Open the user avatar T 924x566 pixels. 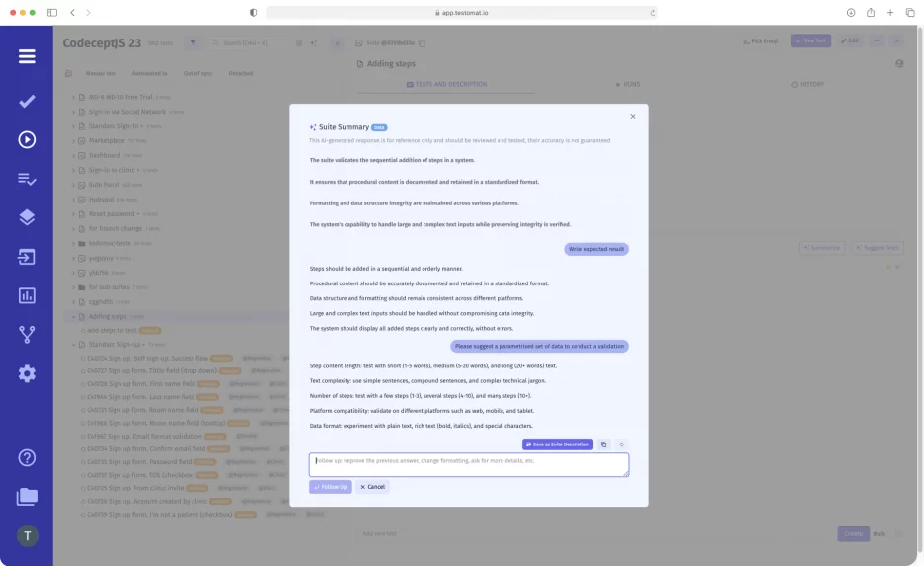27,535
